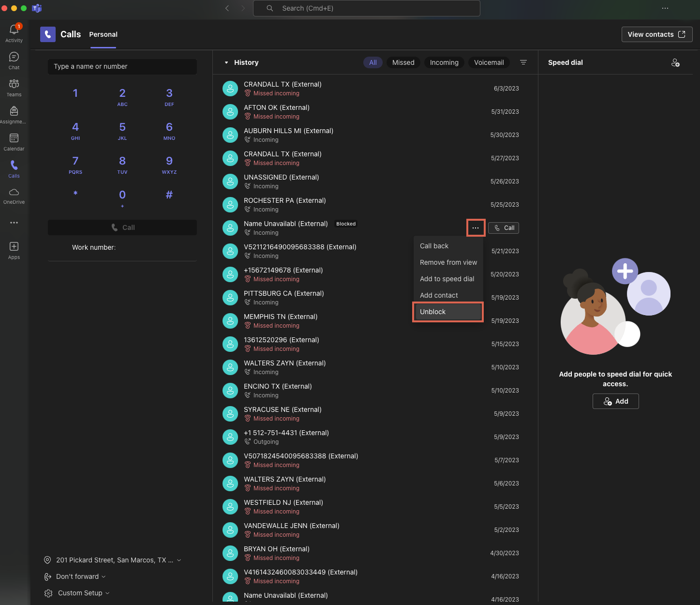This screenshot has width=700, height=605.
Task: Open OneDrive in the left sidebar
Action: click(14, 196)
